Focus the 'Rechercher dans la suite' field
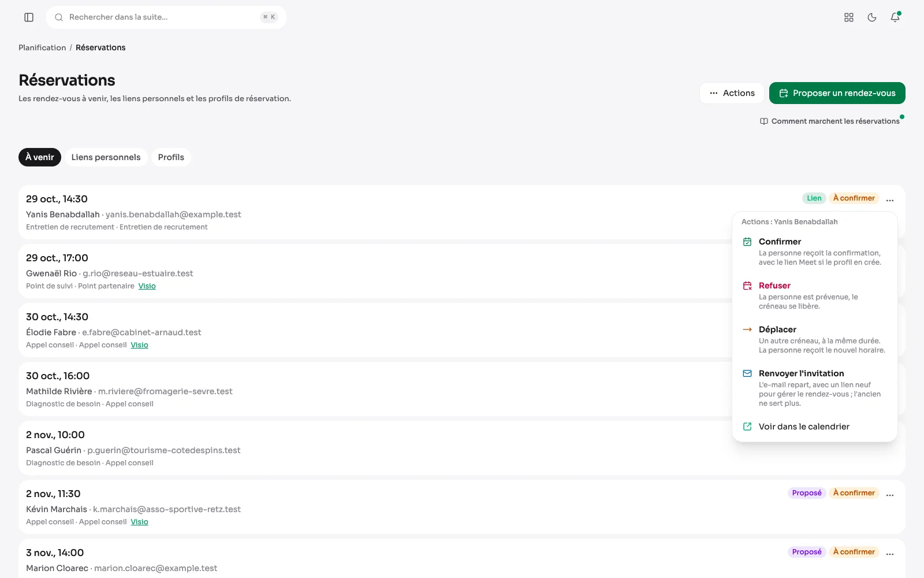The image size is (924, 578). 166,17
